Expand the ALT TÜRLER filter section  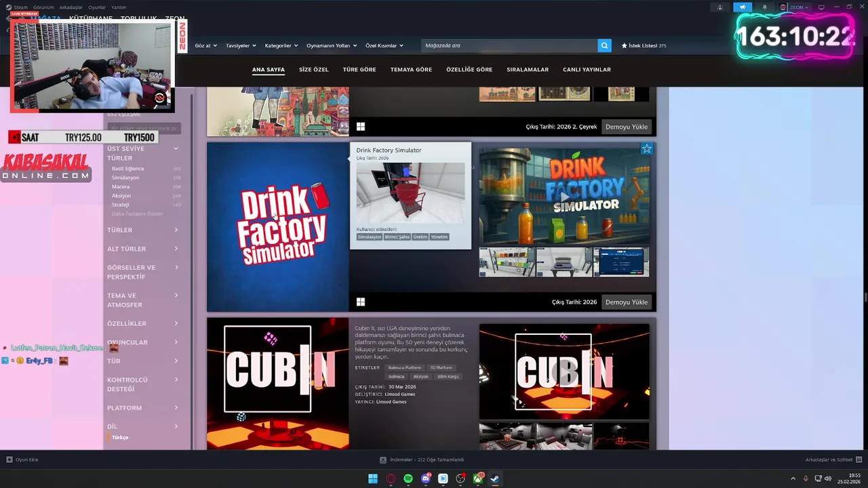[x=143, y=249]
